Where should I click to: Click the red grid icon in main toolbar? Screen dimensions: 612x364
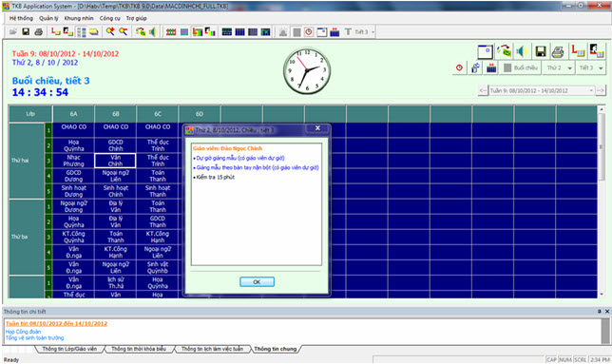(x=171, y=32)
